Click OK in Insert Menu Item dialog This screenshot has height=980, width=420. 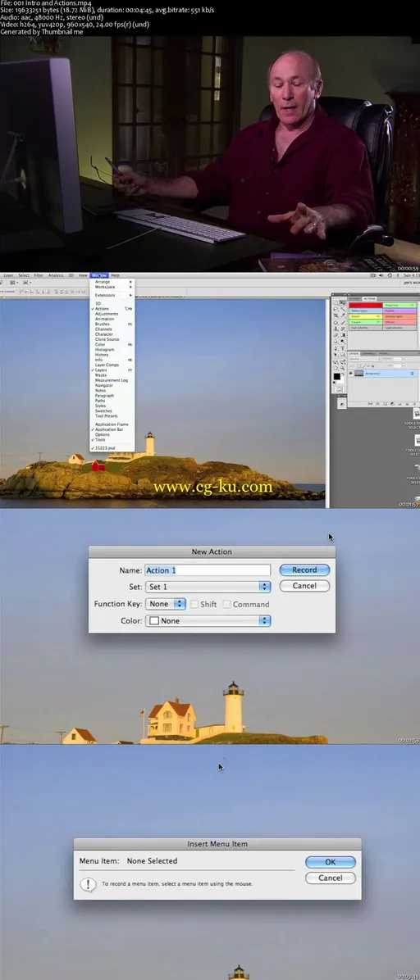tap(331, 862)
